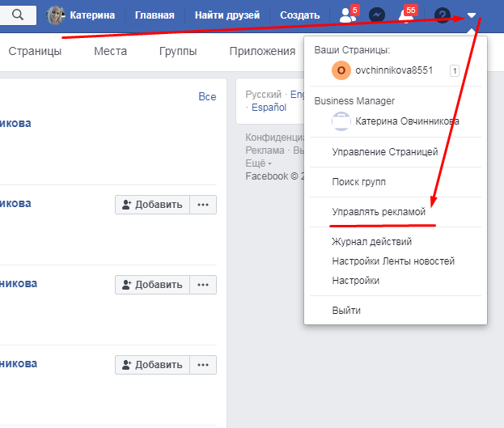This screenshot has width=504, height=428.
Task: Click second Добавить friend button
Action: pyautogui.click(x=152, y=285)
